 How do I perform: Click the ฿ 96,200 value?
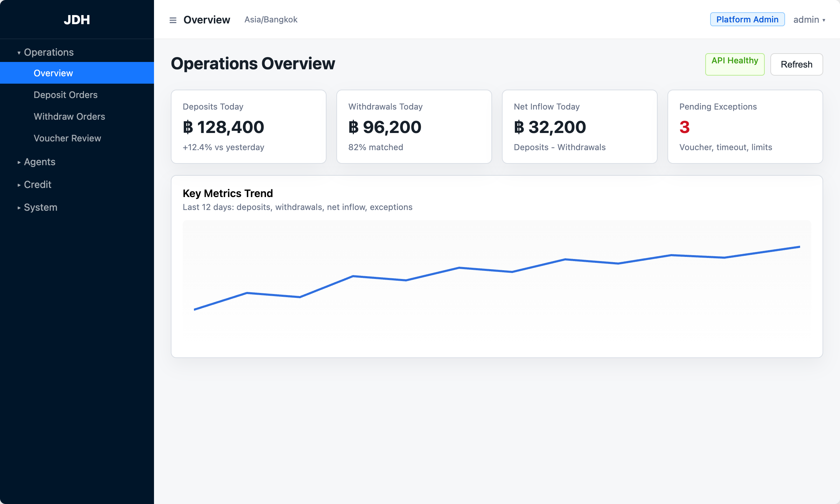point(385,127)
